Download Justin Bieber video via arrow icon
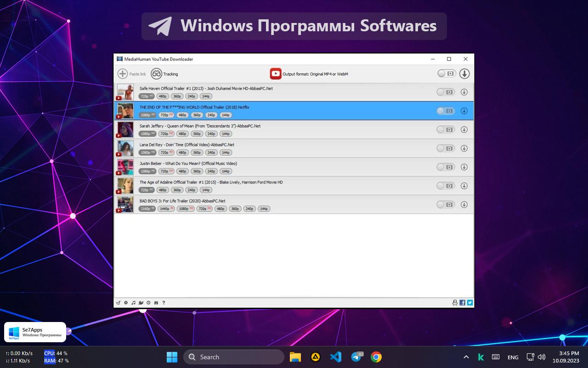 click(x=464, y=167)
